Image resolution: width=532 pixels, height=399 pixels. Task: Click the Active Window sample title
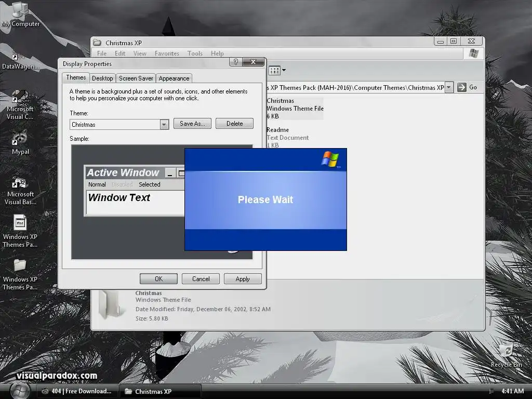123,172
